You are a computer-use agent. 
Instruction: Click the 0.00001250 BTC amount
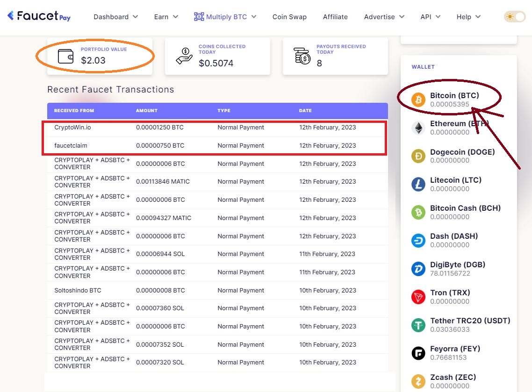coord(159,128)
